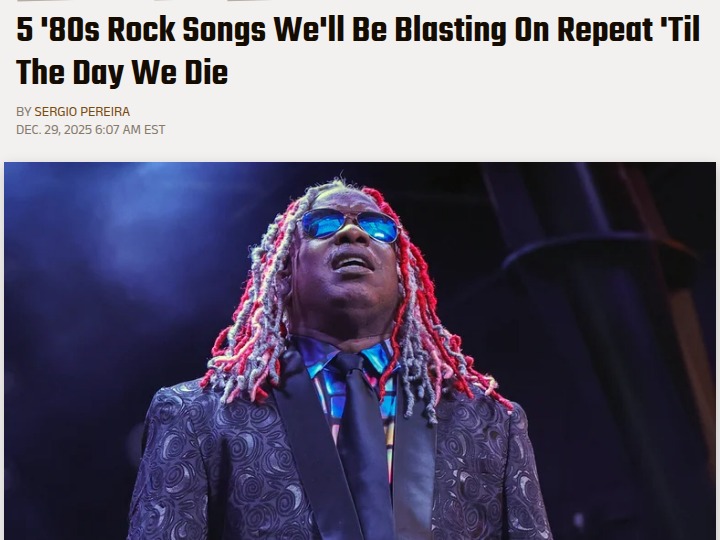Click the "BY" byline label

(x=23, y=112)
